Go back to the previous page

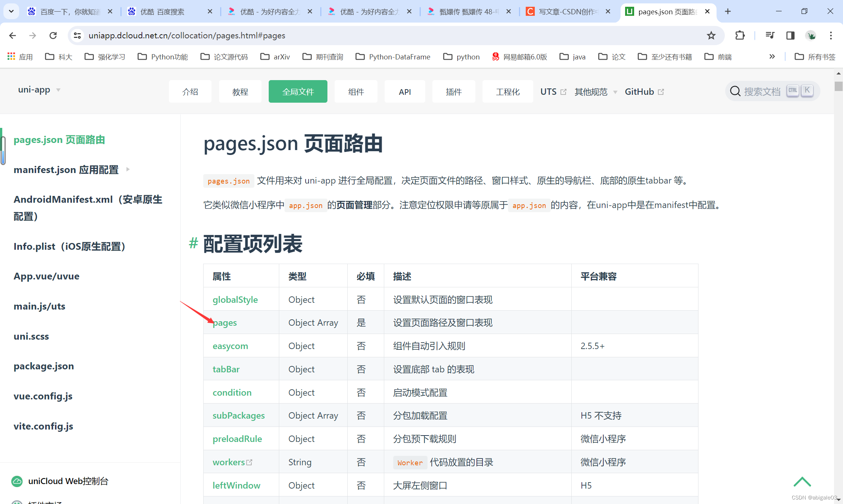(12, 35)
